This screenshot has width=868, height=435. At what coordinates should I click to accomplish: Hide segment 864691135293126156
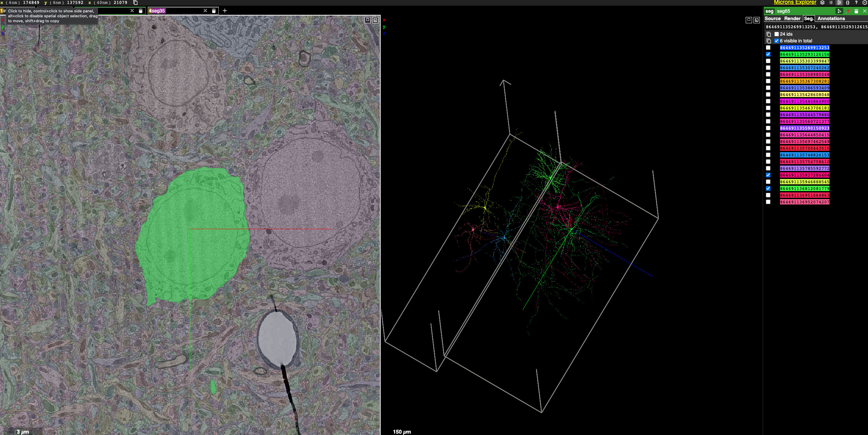768,54
